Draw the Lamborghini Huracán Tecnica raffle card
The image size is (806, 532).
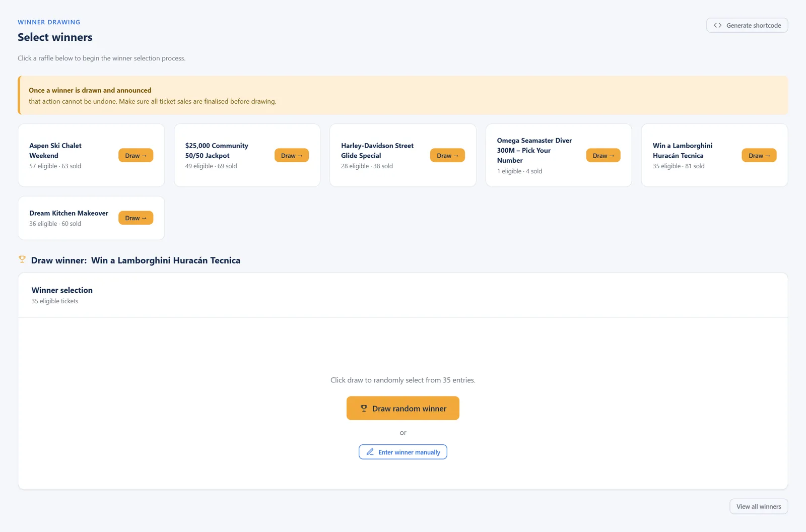(x=759, y=156)
